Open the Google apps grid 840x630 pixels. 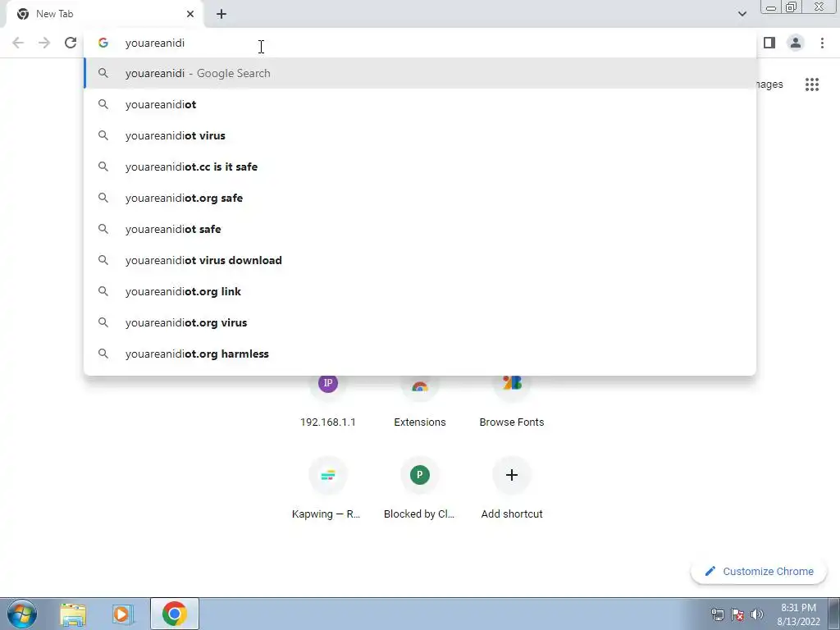(812, 84)
